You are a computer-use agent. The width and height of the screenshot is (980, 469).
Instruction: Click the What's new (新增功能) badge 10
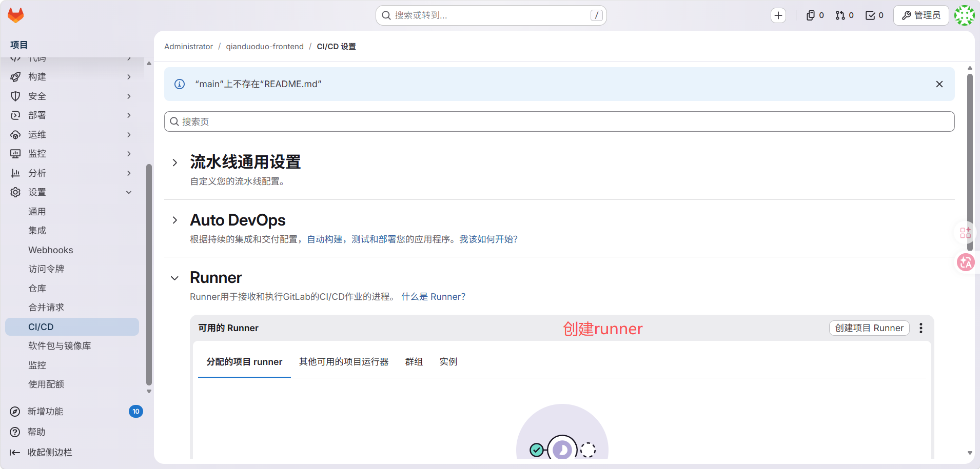(136, 412)
